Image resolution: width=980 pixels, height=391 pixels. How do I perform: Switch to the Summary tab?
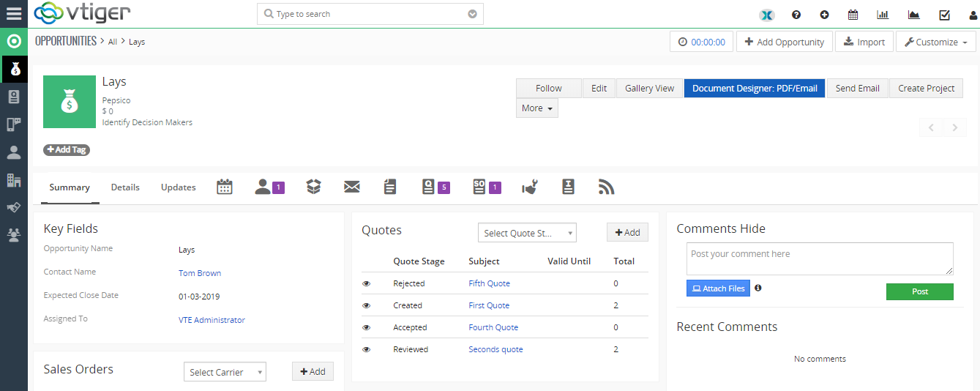click(70, 187)
